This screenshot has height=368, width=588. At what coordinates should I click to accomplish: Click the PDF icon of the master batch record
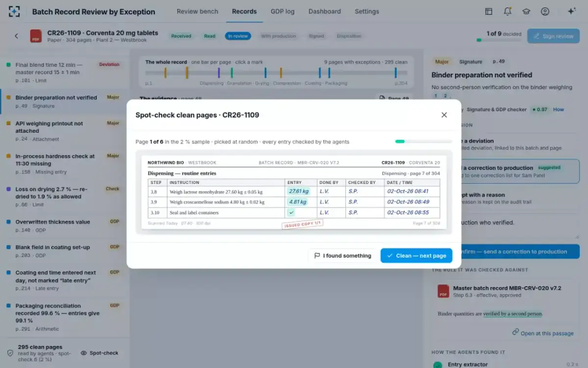443,291
